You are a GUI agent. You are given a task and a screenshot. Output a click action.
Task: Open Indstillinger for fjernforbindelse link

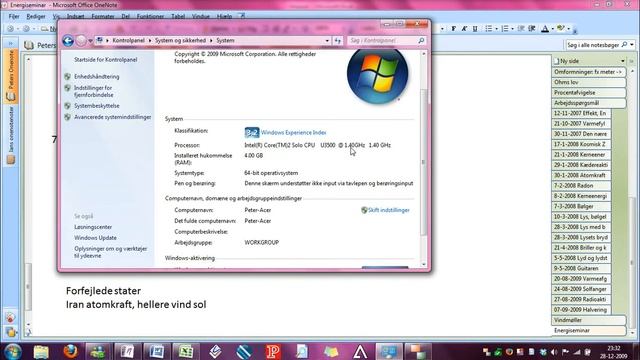(93, 91)
